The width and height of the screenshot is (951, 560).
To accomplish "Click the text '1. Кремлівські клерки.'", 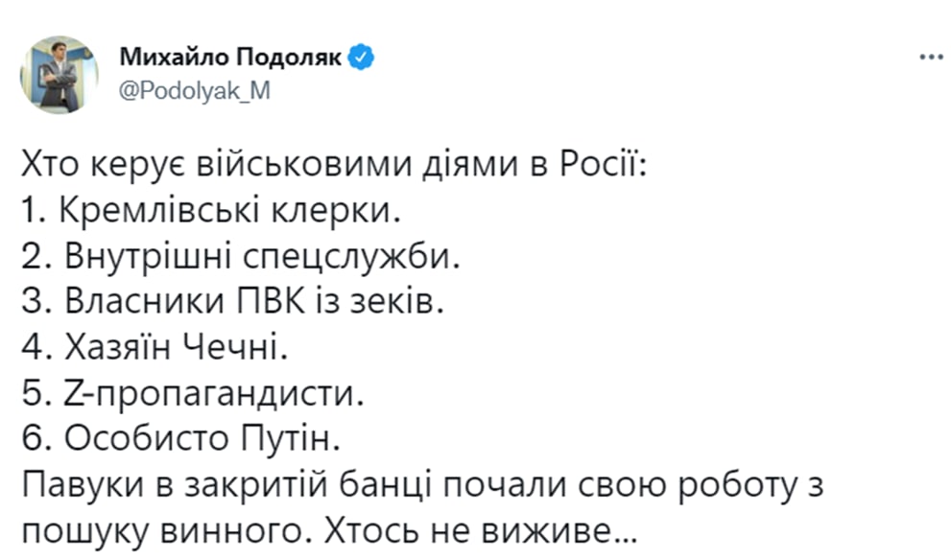I will 212,210.
